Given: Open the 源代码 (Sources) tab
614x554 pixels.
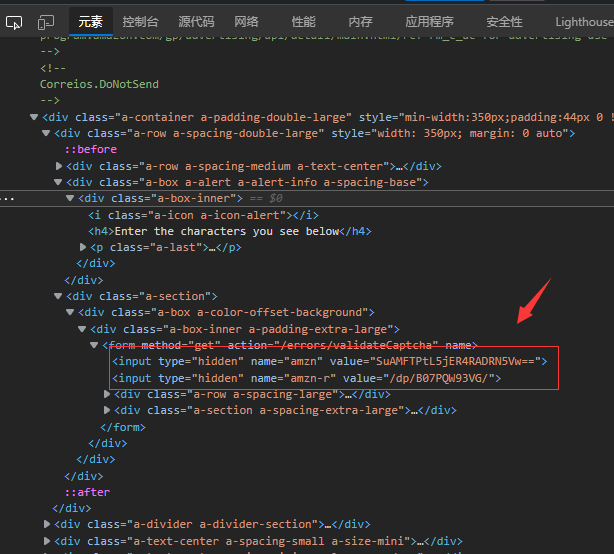Looking at the screenshot, I should (x=196, y=22).
